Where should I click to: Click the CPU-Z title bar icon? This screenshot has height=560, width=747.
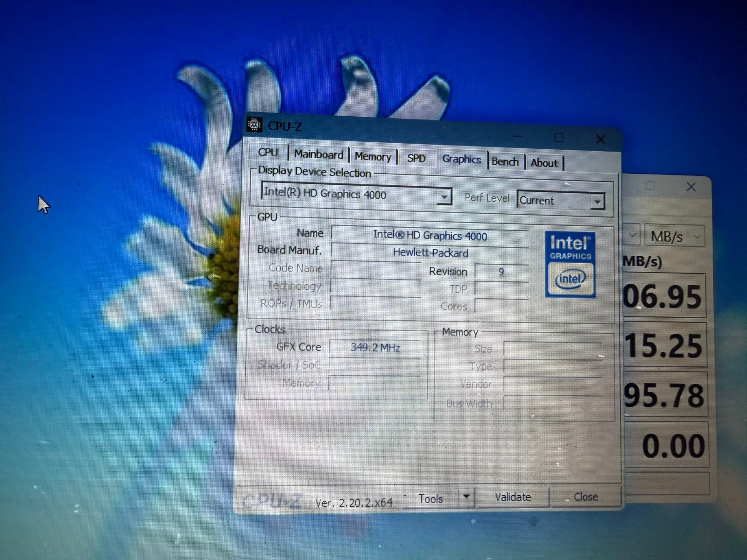point(254,125)
